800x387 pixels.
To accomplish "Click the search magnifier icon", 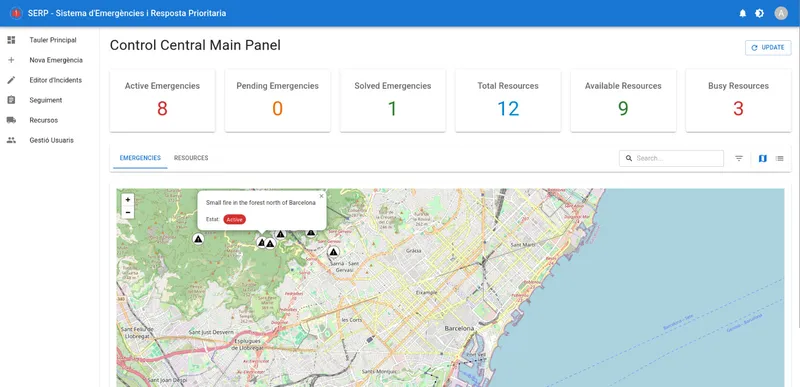I will (629, 158).
